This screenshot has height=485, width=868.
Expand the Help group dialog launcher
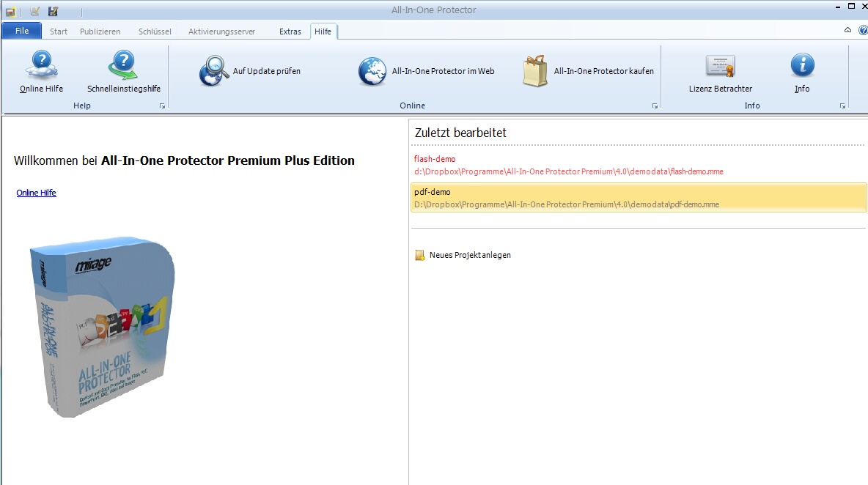tap(162, 106)
